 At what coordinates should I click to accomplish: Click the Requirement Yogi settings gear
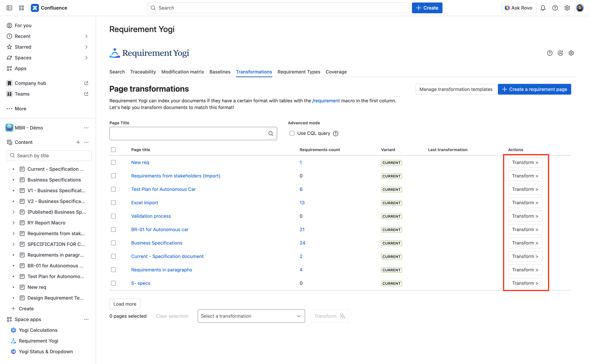point(571,53)
